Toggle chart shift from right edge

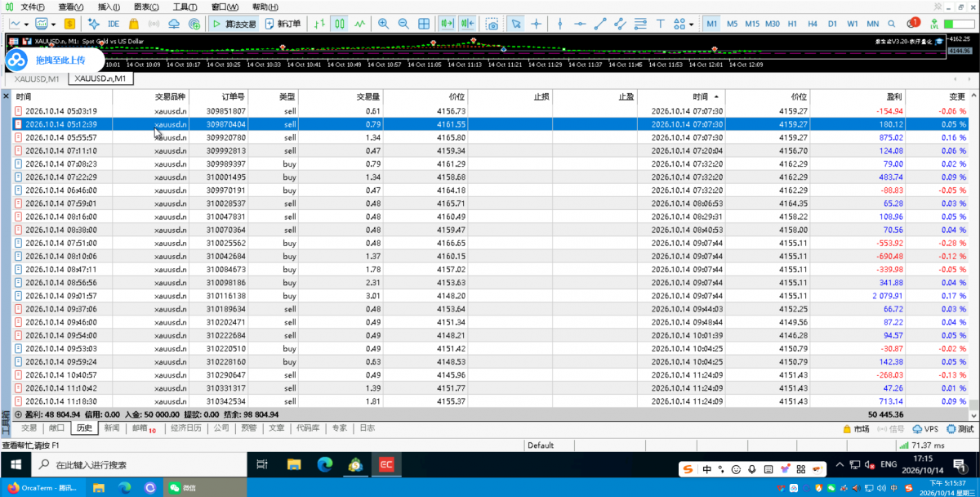pos(467,24)
